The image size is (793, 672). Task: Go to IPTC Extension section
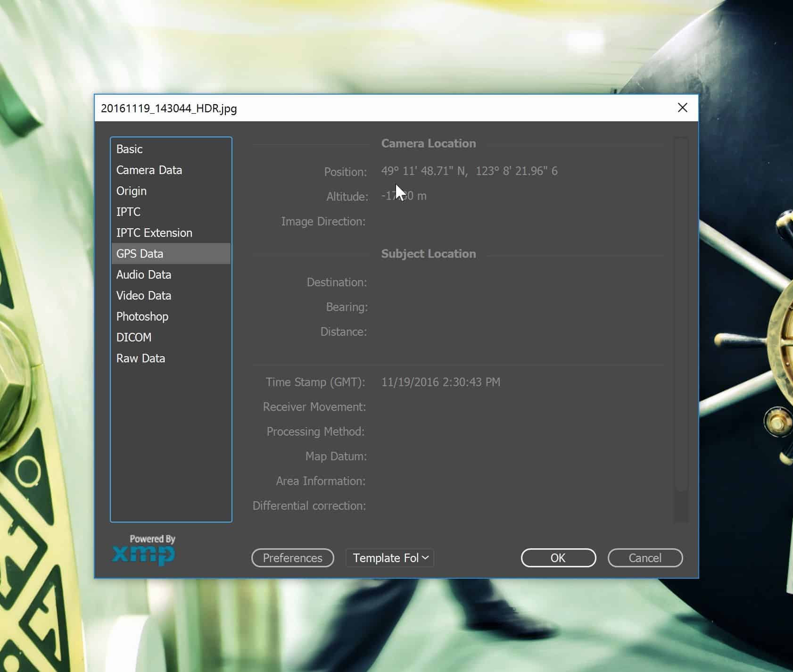tap(171, 232)
